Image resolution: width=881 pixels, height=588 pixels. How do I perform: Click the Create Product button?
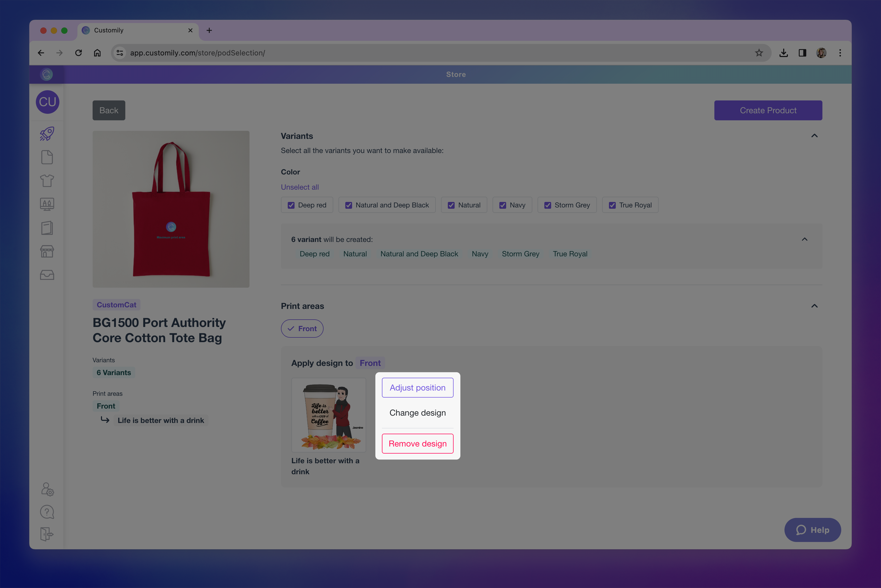pos(768,110)
